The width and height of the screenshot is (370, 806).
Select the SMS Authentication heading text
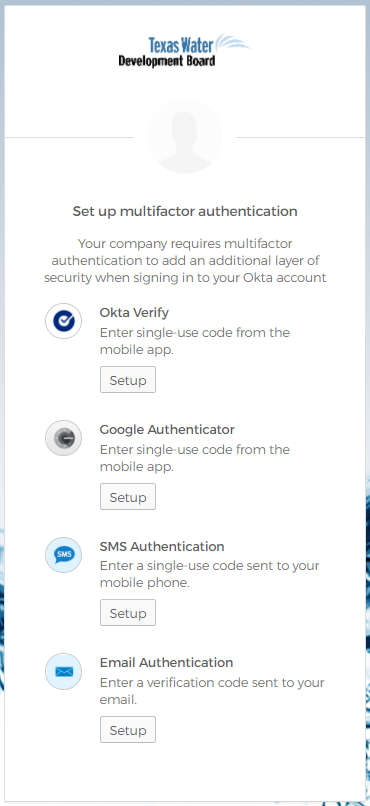point(162,546)
